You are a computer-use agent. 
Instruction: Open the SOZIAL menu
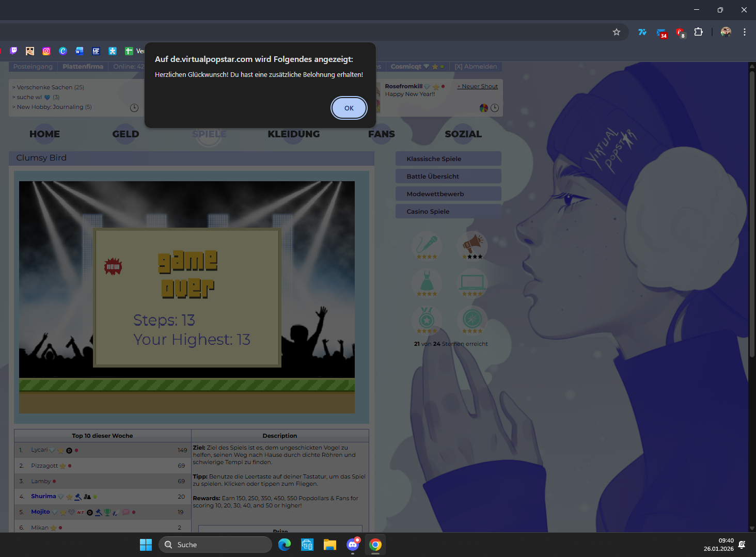pos(463,134)
